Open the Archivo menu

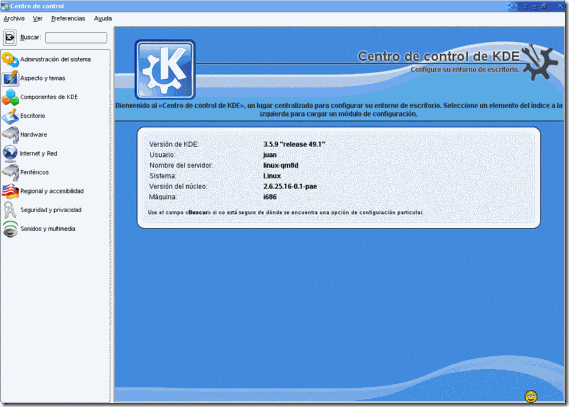click(x=14, y=18)
